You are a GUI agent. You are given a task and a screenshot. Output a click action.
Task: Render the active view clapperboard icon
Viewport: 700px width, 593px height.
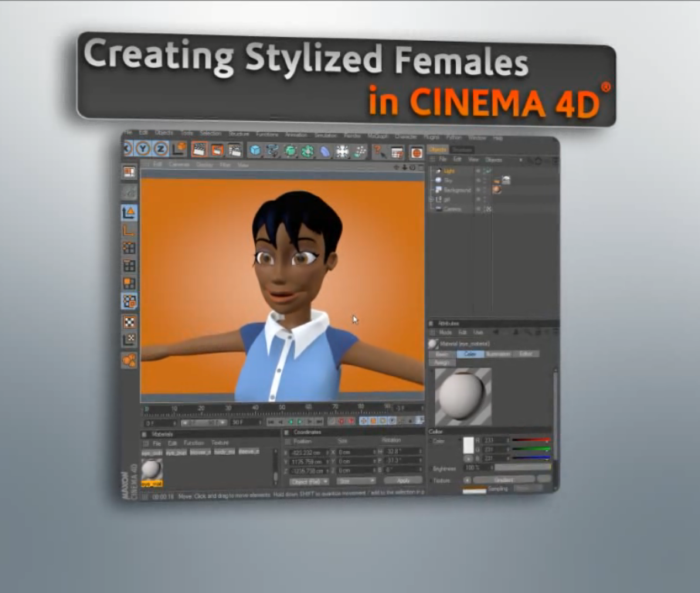point(199,150)
